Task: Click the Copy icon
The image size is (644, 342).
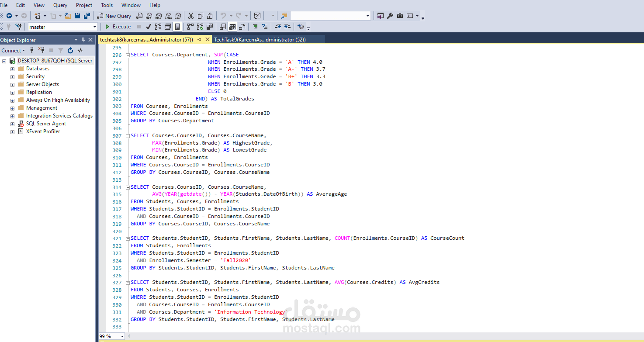Action: coord(200,16)
